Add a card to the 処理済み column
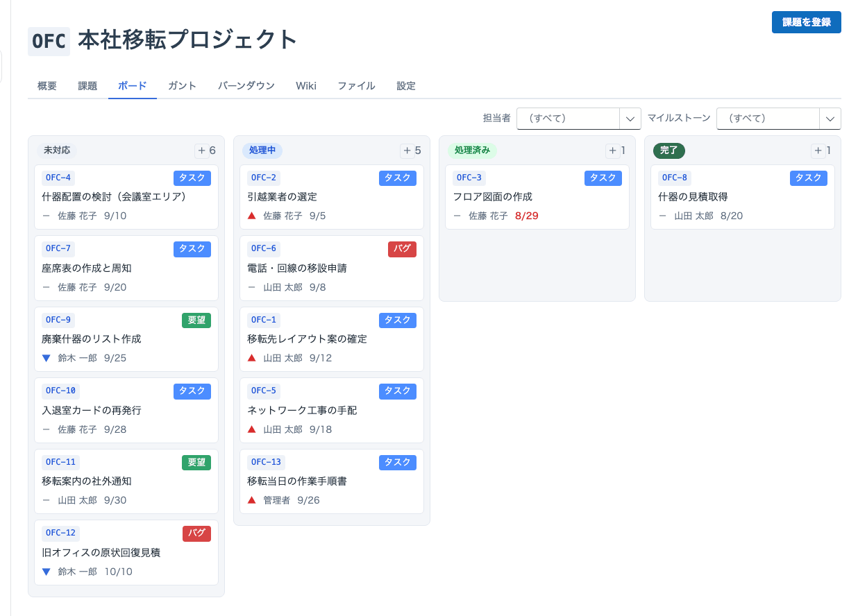The image size is (858, 616). [x=613, y=151]
